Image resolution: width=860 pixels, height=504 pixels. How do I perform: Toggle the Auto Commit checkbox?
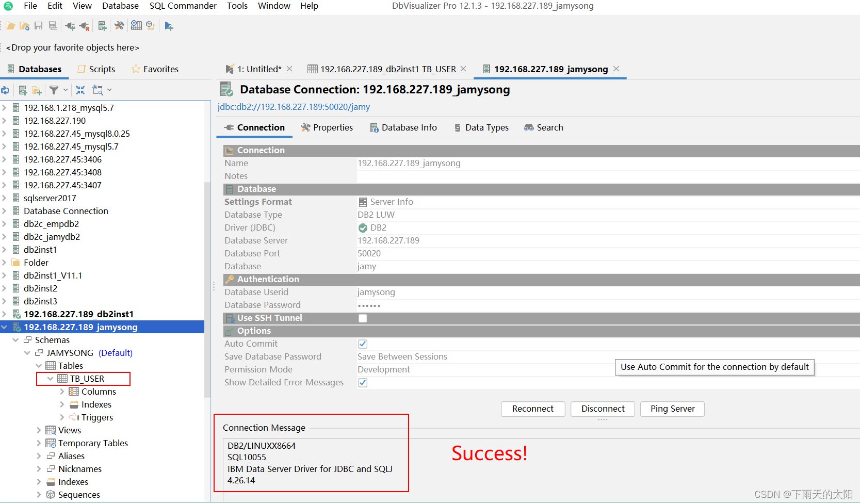[x=363, y=344]
